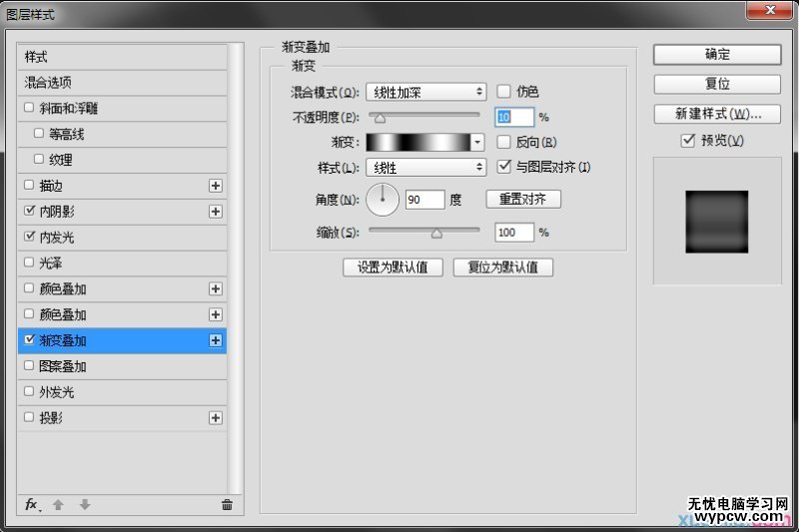Screen dimensions: 799x532
Task: Select the 混合选项 entry in the left list
Action: click(x=122, y=83)
